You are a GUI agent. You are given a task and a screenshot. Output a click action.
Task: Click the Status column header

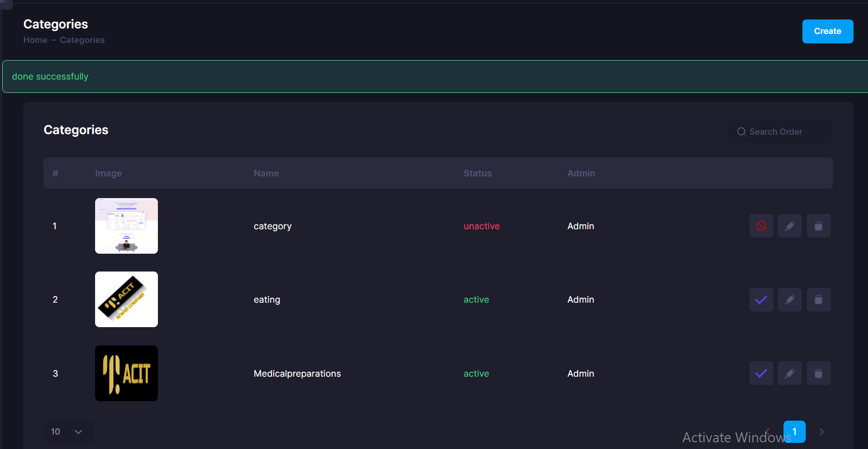tap(478, 173)
